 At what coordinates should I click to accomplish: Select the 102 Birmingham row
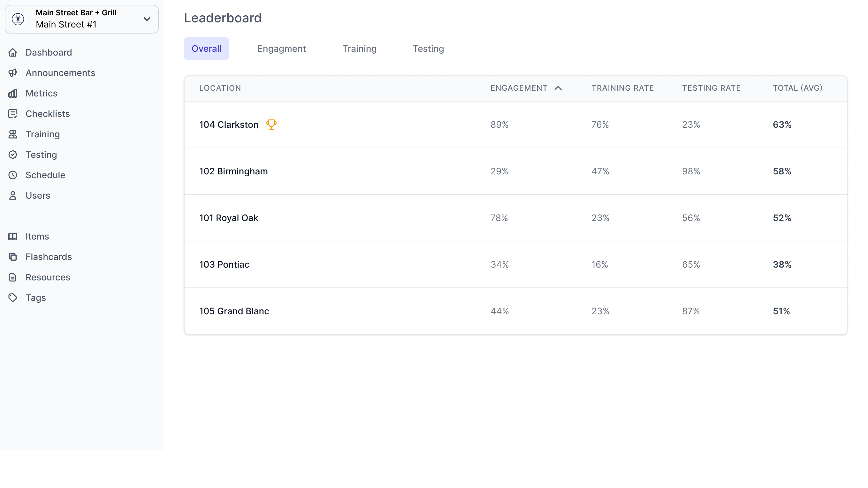click(x=233, y=171)
